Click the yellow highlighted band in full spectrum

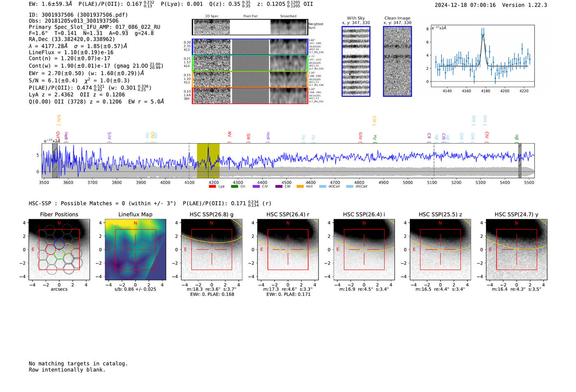[208, 160]
